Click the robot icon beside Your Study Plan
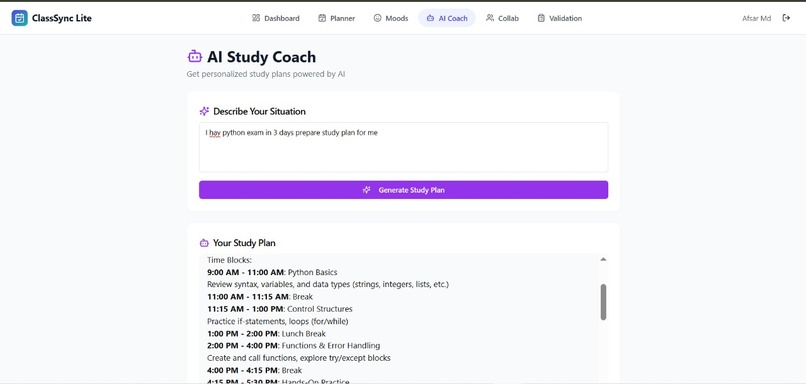 [x=204, y=243]
